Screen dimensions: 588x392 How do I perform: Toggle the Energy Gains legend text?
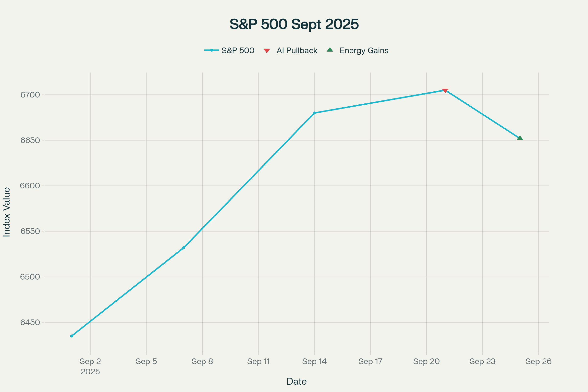coord(364,50)
